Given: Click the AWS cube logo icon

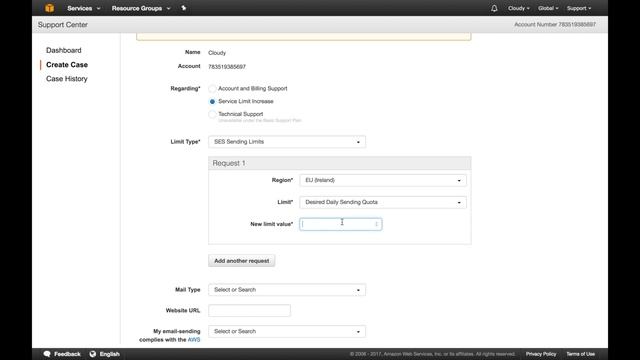Looking at the screenshot, I should [x=49, y=8].
